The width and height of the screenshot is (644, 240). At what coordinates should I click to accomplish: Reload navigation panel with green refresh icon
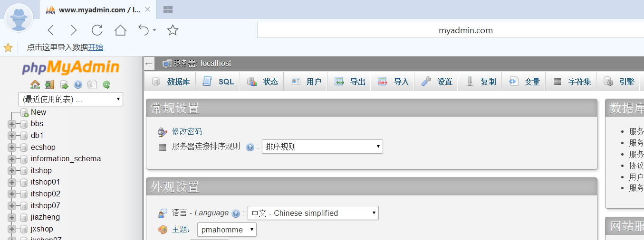click(106, 85)
